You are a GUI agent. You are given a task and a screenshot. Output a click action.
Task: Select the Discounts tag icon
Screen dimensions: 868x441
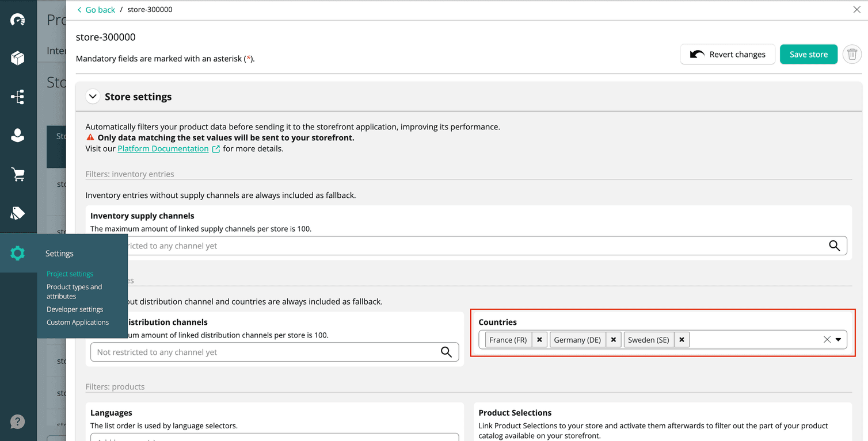(18, 212)
